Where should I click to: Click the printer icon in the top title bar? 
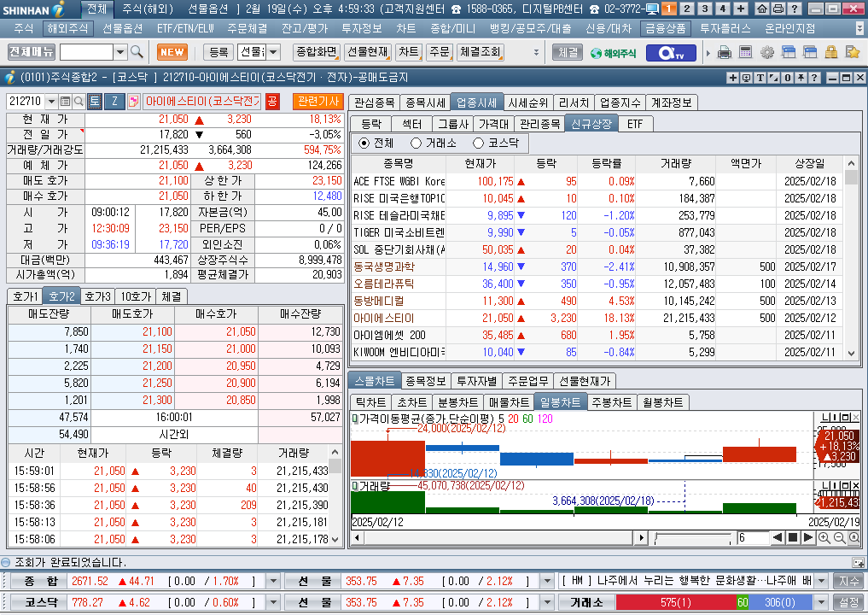coord(778,9)
